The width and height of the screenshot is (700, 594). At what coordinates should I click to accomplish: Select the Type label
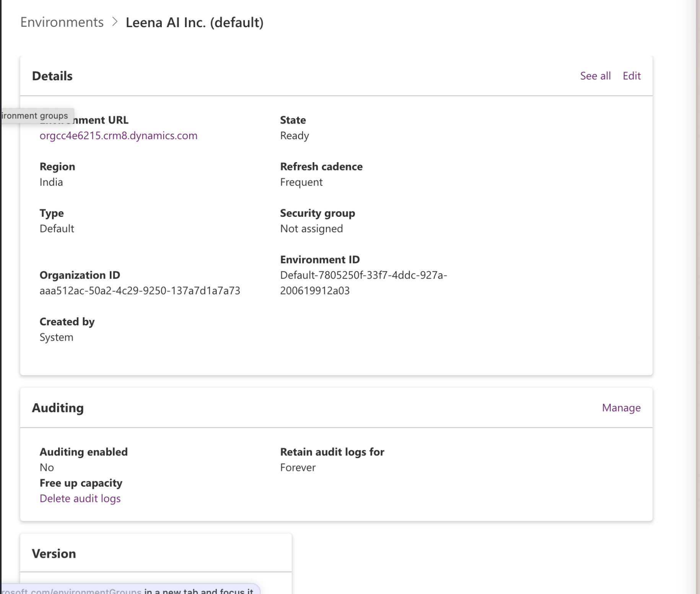(x=52, y=213)
